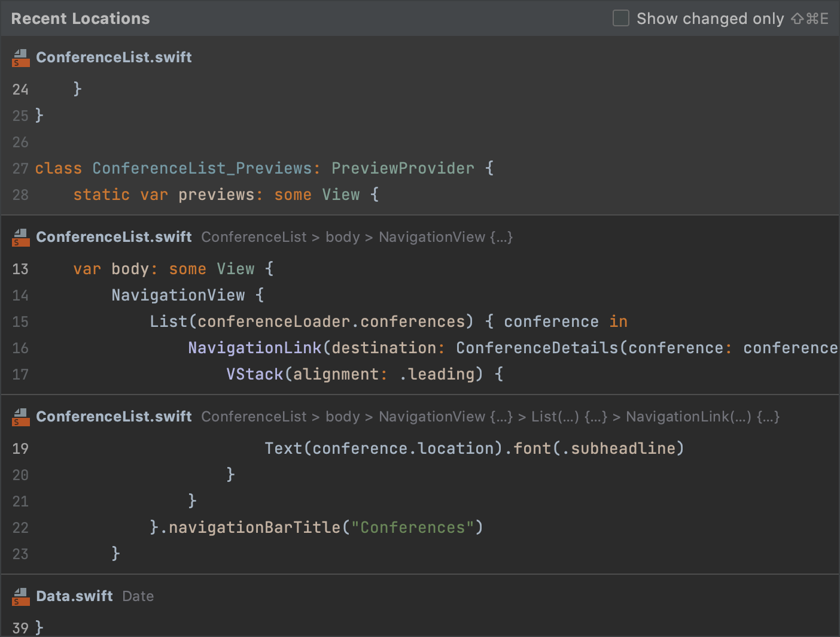Click the Swift file icon beside Data.swift
Screen dimensions: 840x637
tap(20, 596)
